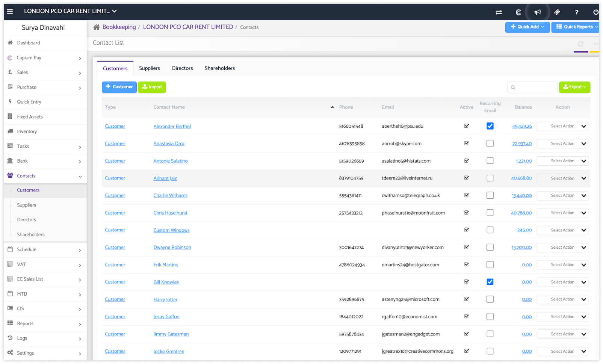The width and height of the screenshot is (603, 364).
Task: Open the hamburger menu
Action: point(10,11)
